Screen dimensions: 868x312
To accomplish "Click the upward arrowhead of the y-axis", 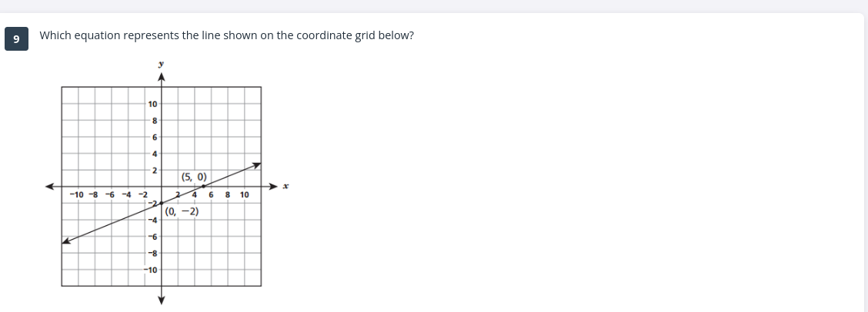I will point(162,77).
